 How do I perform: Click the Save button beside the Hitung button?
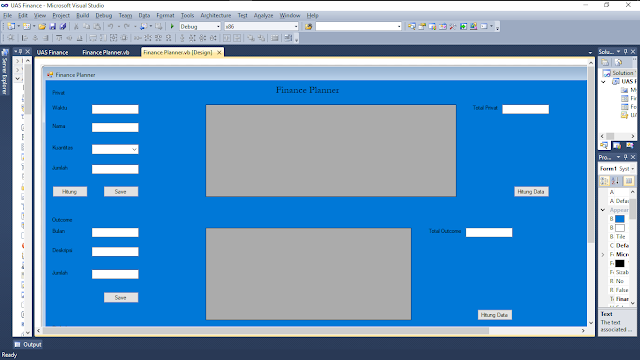pos(121,192)
